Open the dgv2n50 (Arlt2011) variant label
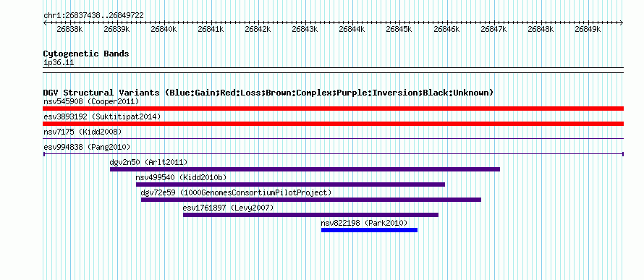The height and width of the screenshot is (280, 644). pyautogui.click(x=148, y=162)
